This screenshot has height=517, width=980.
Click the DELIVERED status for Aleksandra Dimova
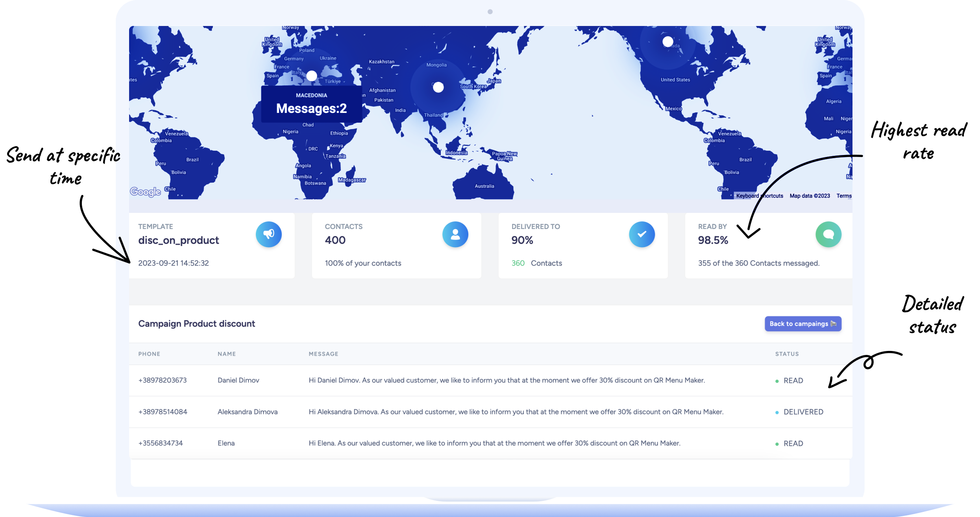pyautogui.click(x=803, y=412)
